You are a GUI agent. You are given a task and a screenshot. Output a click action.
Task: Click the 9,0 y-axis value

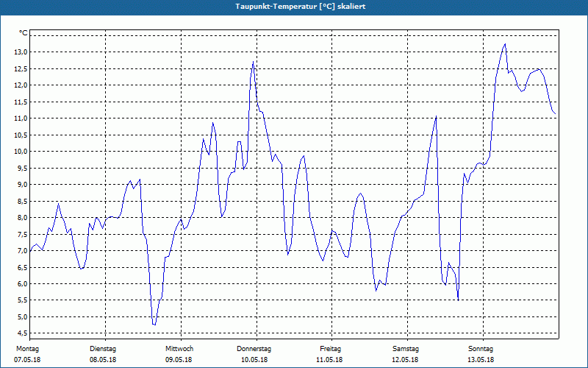(x=22, y=185)
